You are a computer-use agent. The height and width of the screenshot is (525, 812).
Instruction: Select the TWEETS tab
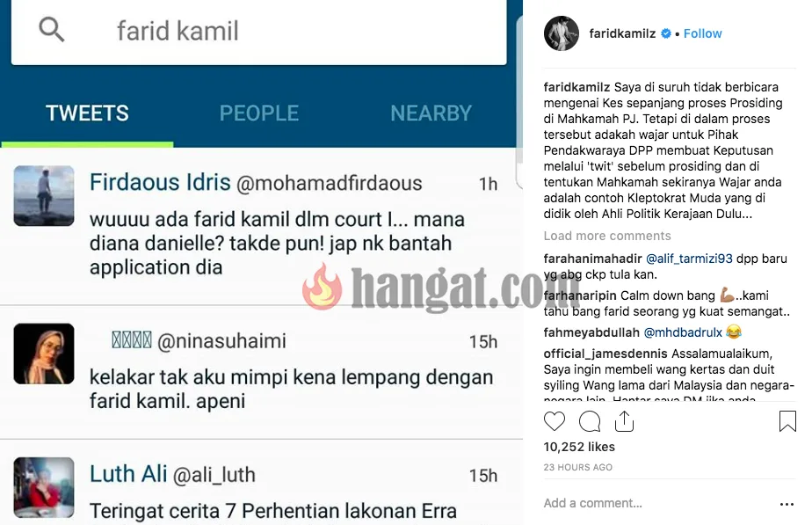[x=87, y=113]
